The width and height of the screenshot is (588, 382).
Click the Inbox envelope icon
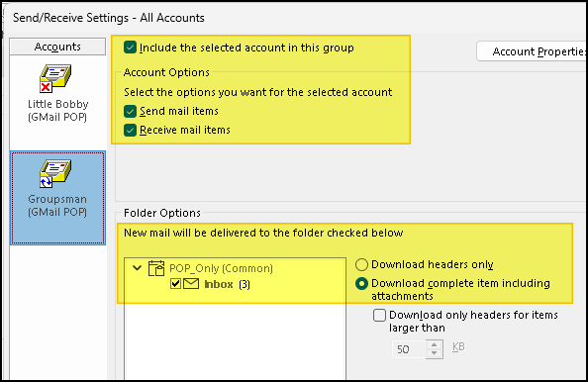(x=191, y=284)
